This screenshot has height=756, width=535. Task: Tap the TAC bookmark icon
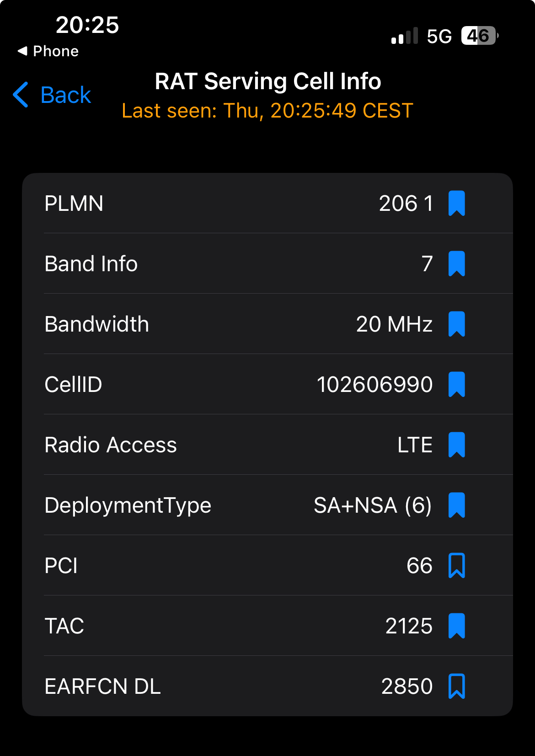[456, 626]
